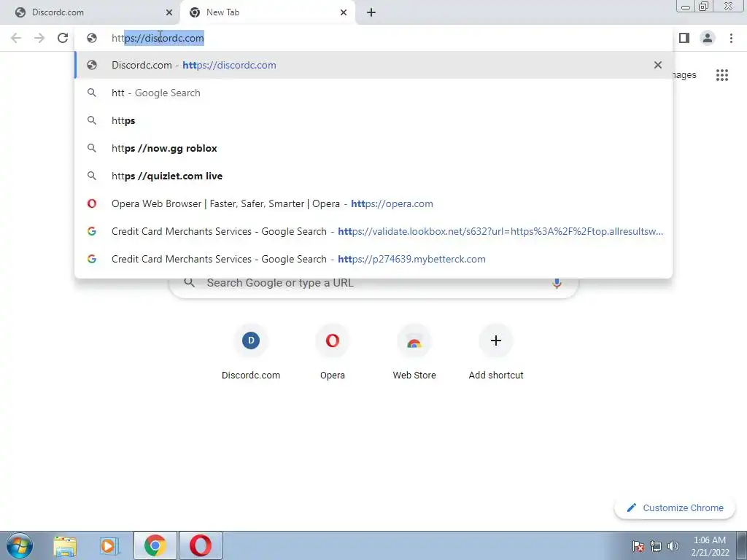
Task: Open network status tray icon
Action: pos(656,546)
